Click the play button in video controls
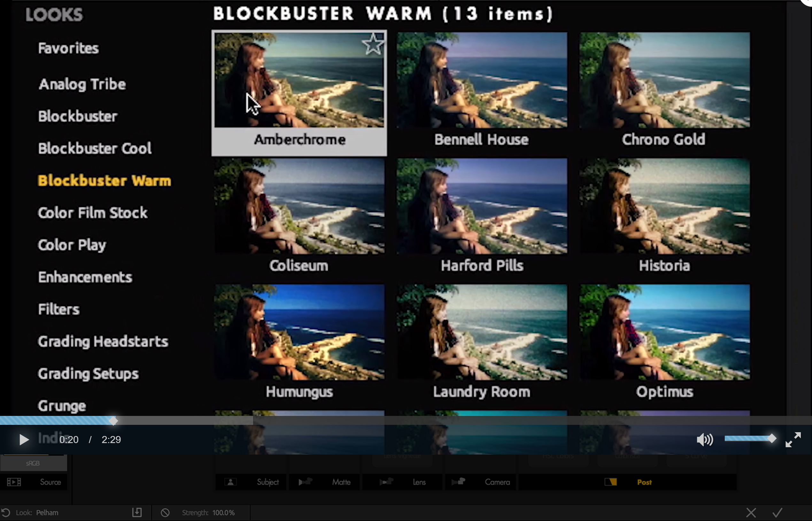Screen dimensions: 812x521 24,440
